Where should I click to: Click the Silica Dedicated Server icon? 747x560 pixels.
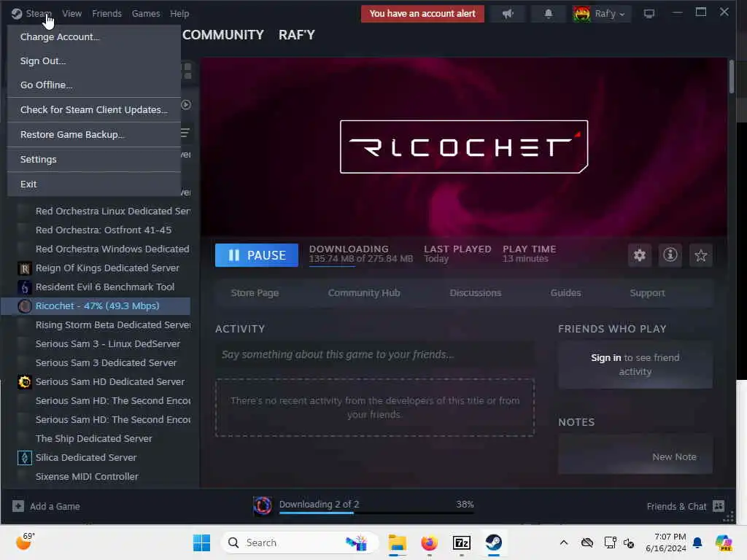[24, 458]
